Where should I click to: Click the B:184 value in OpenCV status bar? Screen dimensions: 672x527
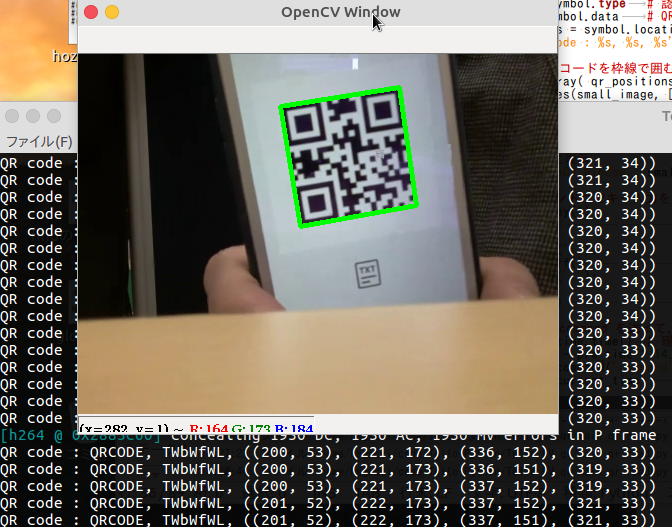click(x=294, y=428)
